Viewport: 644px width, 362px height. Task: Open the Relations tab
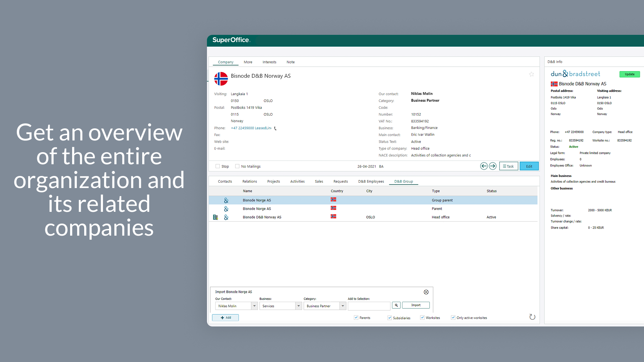(x=250, y=182)
